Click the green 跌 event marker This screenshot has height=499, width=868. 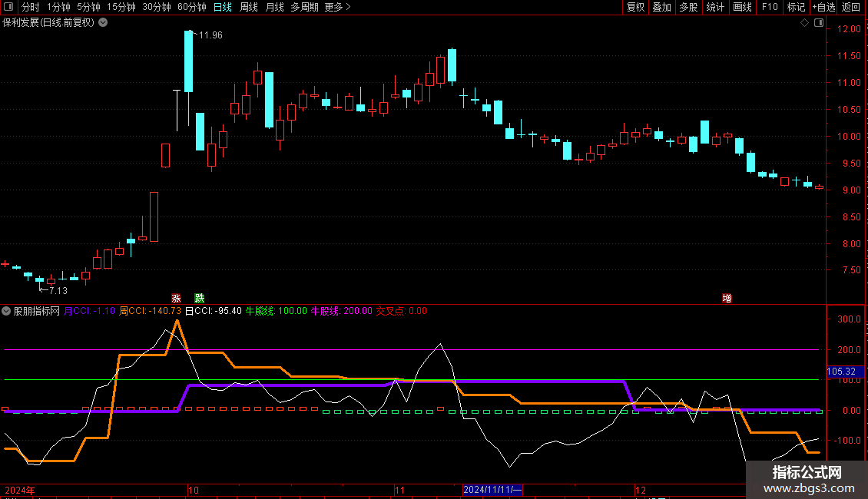tap(200, 298)
